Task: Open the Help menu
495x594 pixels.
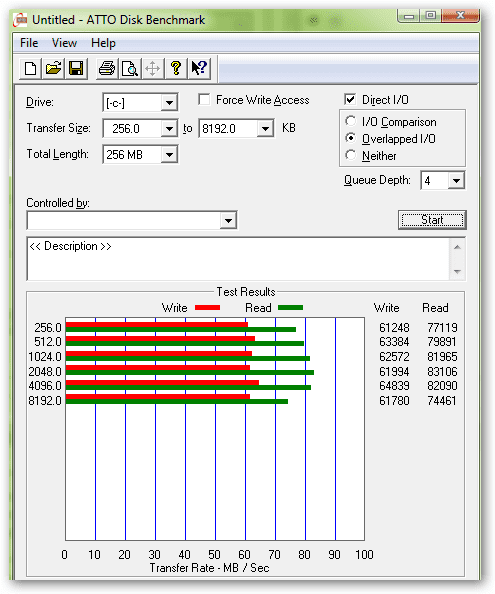Action: 103,43
